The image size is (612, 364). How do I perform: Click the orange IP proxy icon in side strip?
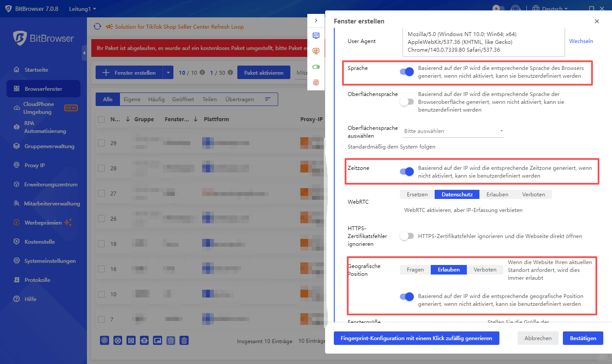(316, 51)
